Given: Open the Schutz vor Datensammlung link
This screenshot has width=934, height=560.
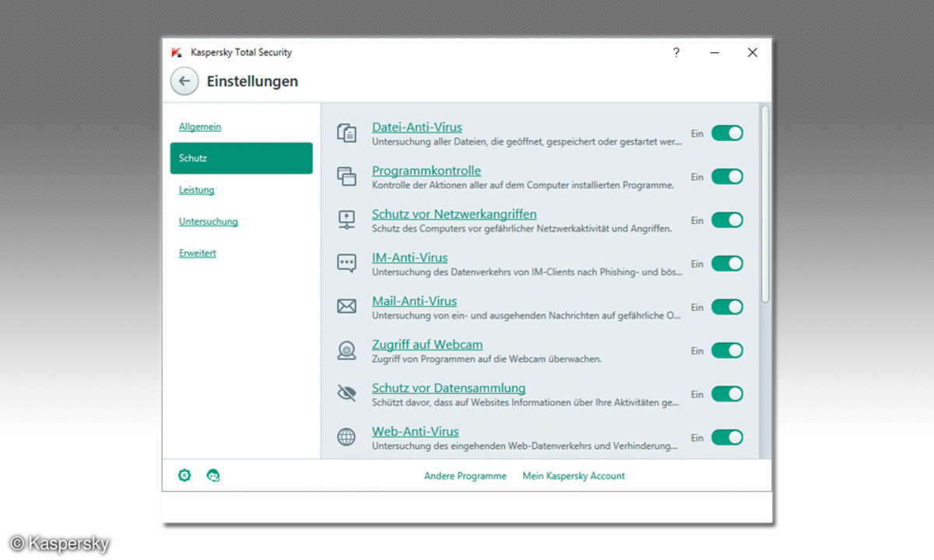Looking at the screenshot, I should (x=449, y=388).
